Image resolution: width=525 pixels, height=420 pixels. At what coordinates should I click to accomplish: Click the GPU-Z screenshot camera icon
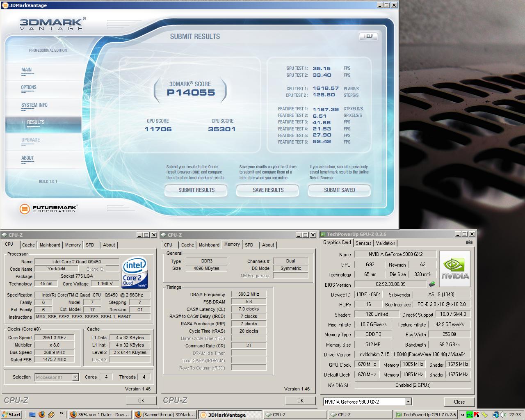[x=469, y=242]
